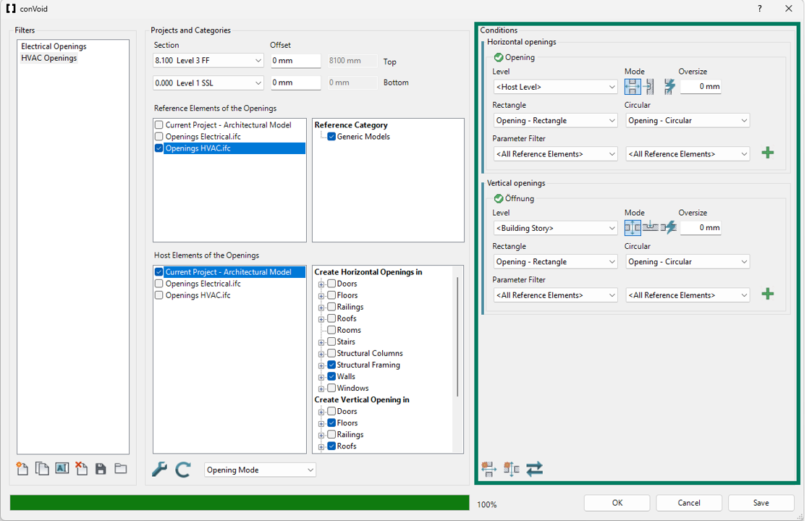The width and height of the screenshot is (812, 521).
Task: Open the Bottom section dropdown 0.000 Level 1 SSL
Action: 208,83
